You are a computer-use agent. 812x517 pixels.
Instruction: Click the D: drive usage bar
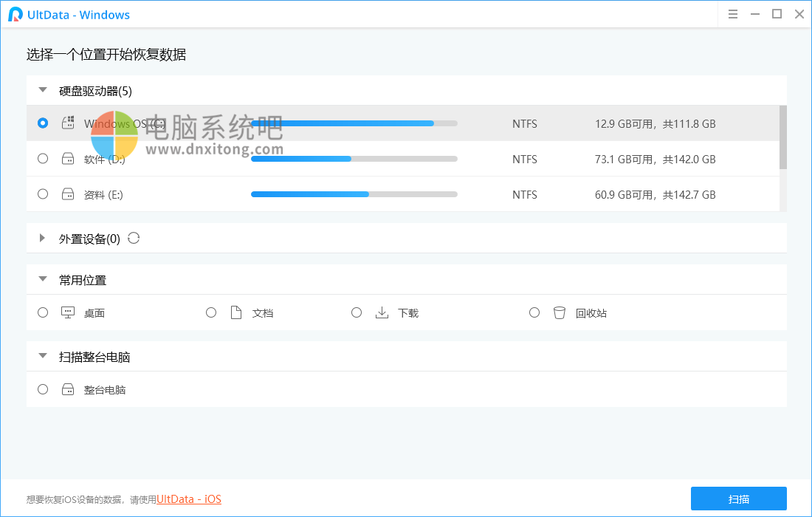[x=354, y=159]
